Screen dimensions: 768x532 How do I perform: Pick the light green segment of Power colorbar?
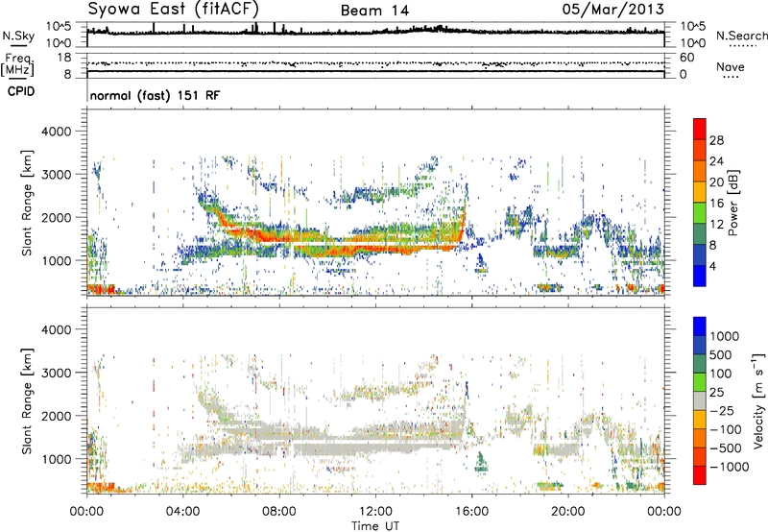[x=700, y=213]
